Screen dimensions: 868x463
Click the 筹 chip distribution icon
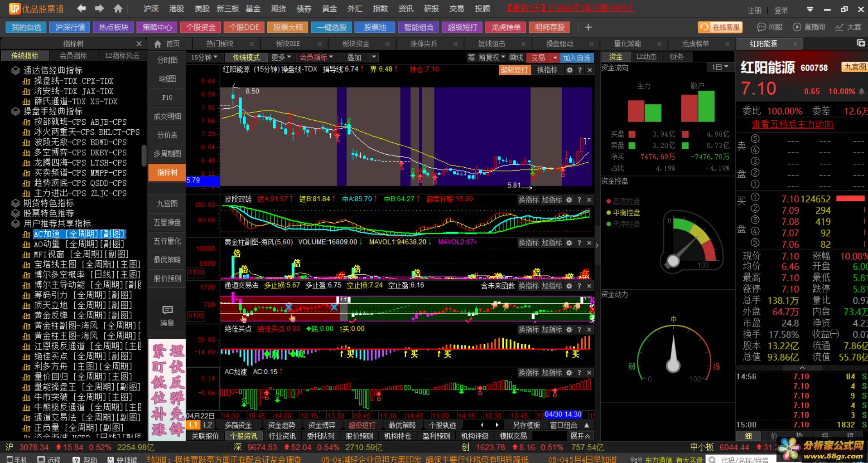(x=471, y=58)
